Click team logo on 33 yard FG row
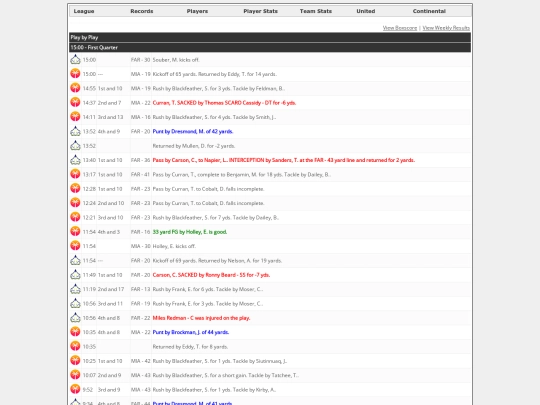Viewport: 540px width, 405px height. point(75,232)
